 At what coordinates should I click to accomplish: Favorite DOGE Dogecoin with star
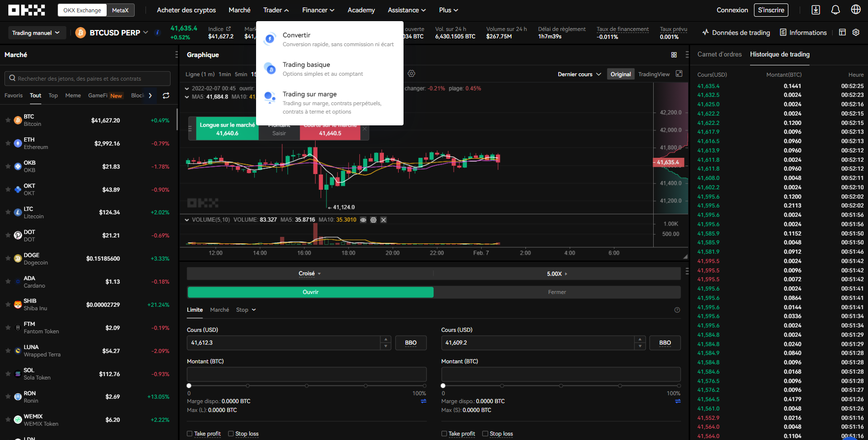(x=8, y=258)
